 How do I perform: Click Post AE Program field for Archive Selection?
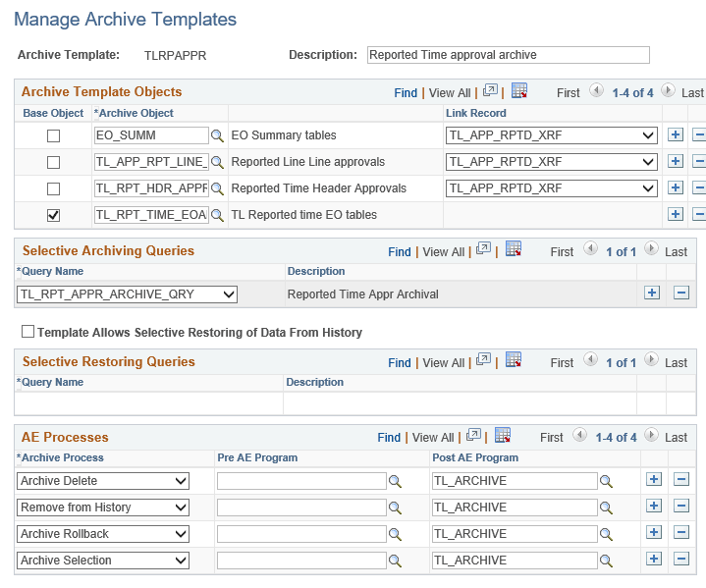(x=515, y=561)
